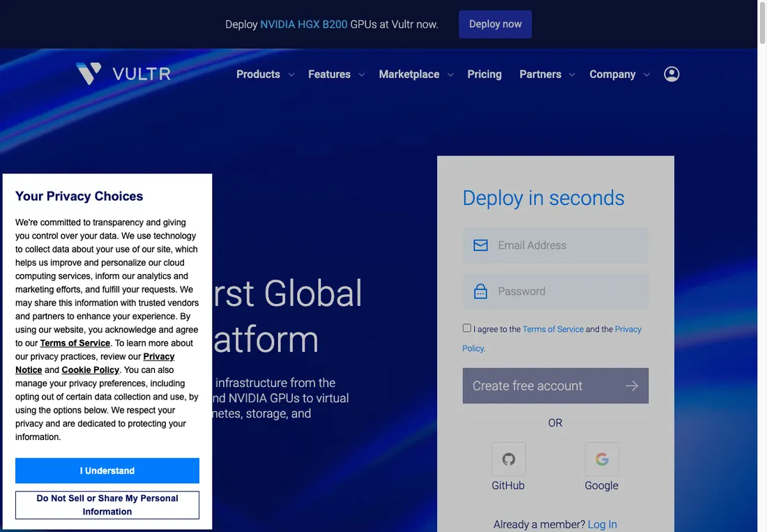Open Terms of Service link in privacy banner
The height and width of the screenshot is (532, 767).
click(75, 343)
